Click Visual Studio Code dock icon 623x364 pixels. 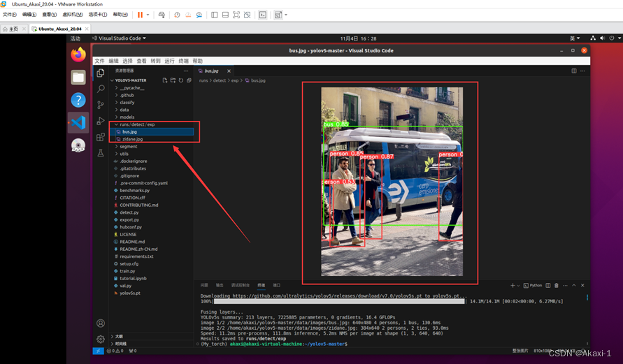pos(78,122)
